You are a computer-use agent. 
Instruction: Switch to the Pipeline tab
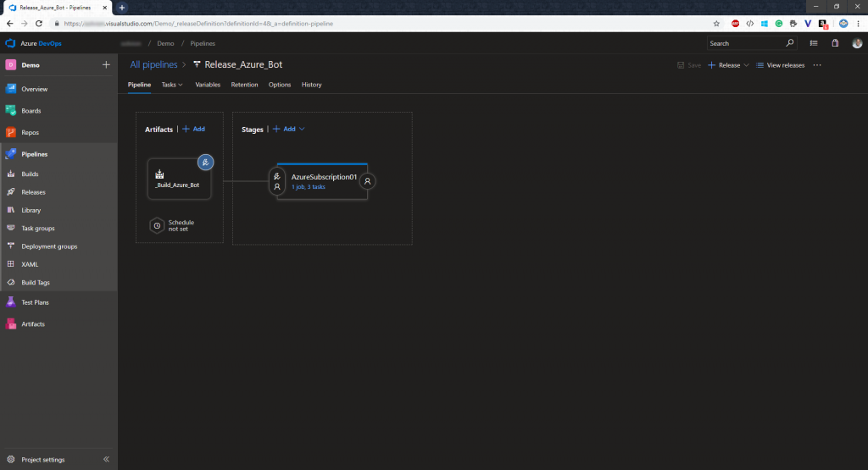click(140, 85)
